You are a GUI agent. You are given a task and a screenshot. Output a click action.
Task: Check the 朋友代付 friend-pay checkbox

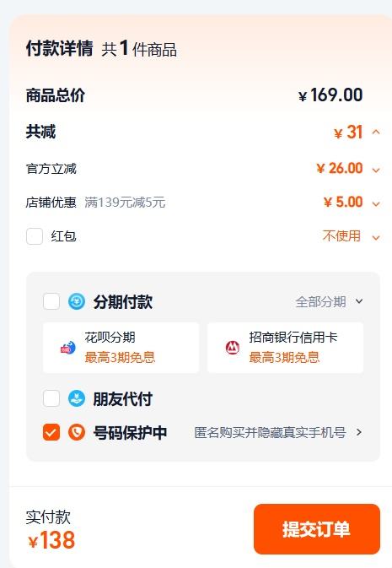(51, 399)
